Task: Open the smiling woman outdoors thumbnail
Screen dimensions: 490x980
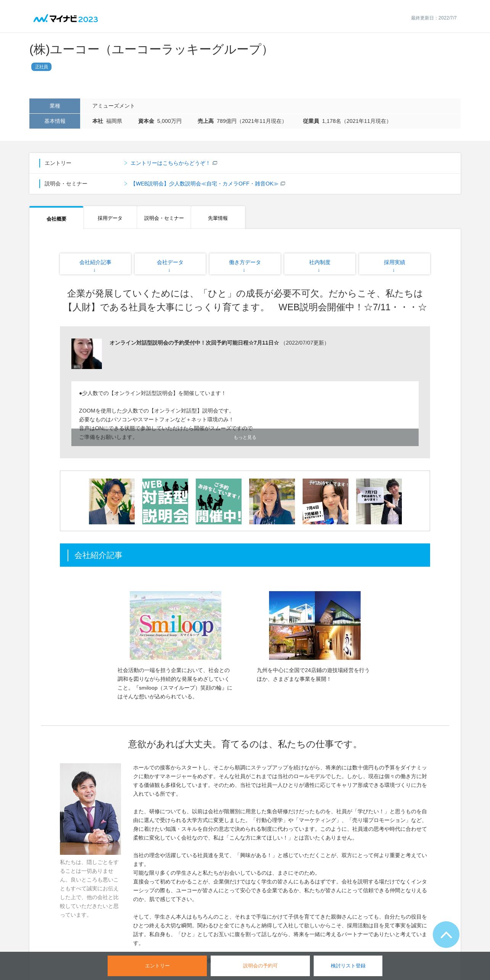Action: (272, 501)
